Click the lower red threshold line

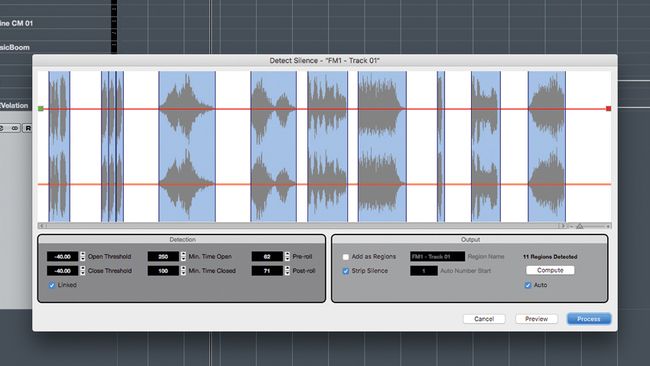[x=324, y=184]
